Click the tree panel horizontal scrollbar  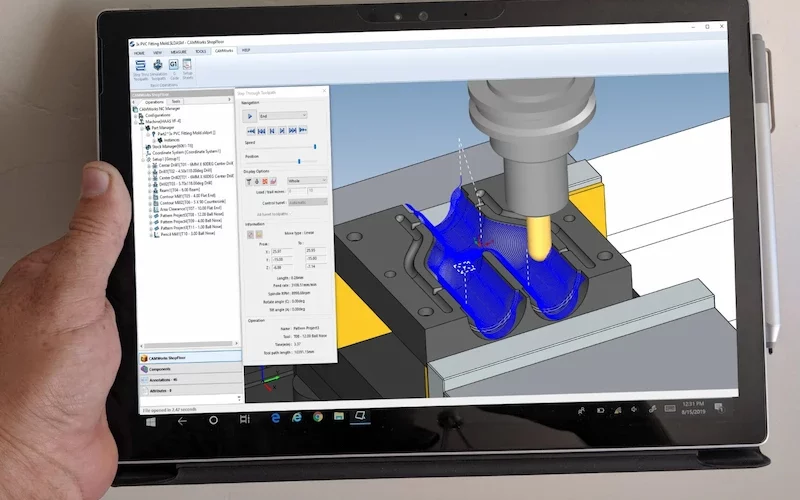[x=189, y=344]
